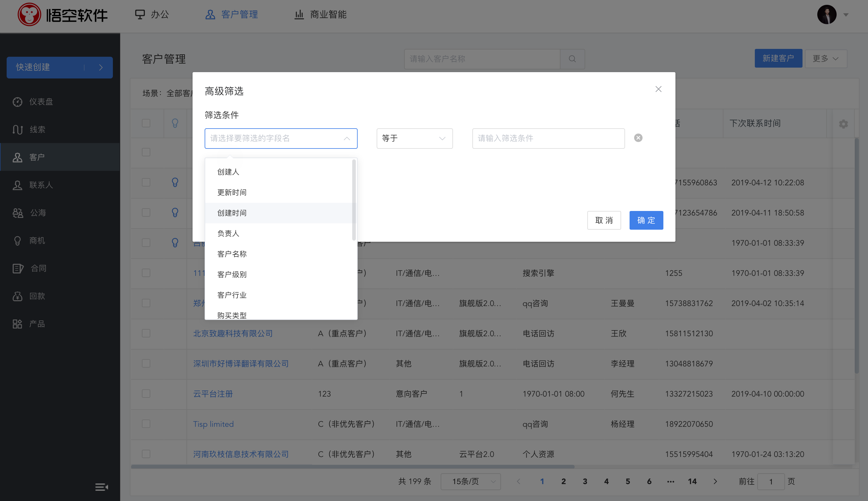Click 确定 to apply advanced filter
Viewport: 868px width, 501px height.
pos(647,221)
